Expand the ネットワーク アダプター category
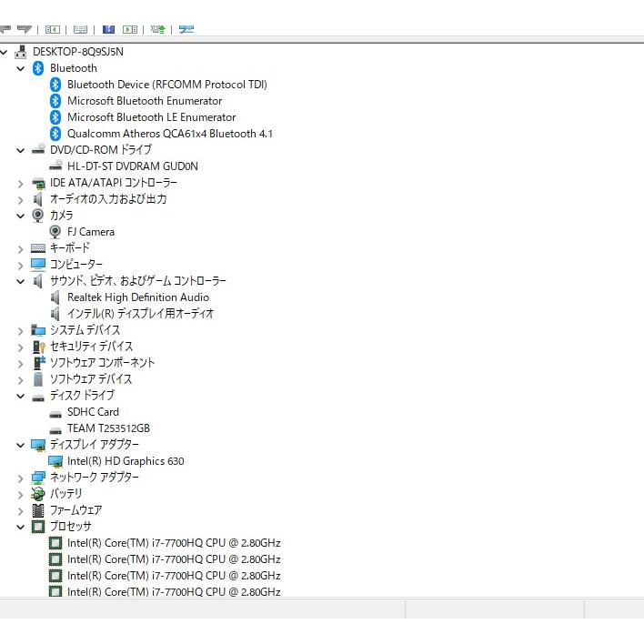This screenshot has height=644, width=644. (x=21, y=478)
